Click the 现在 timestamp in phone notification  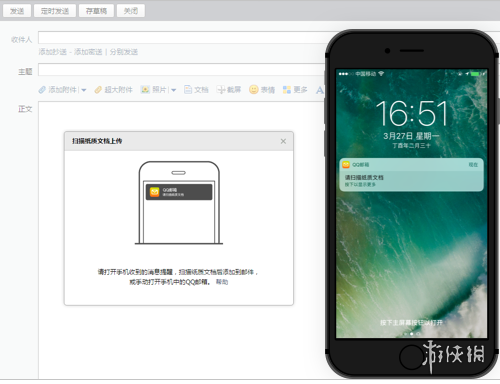[473, 165]
